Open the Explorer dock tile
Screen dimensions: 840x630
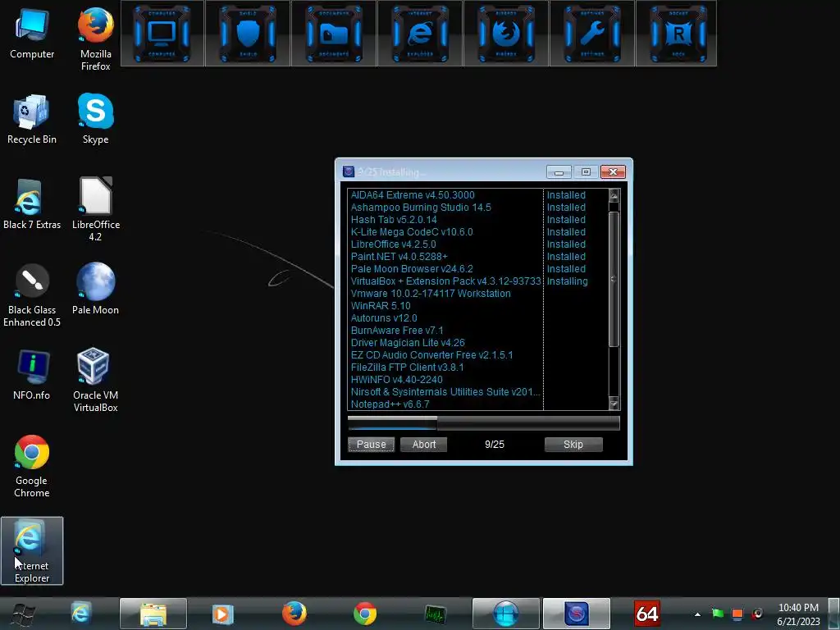click(420, 33)
